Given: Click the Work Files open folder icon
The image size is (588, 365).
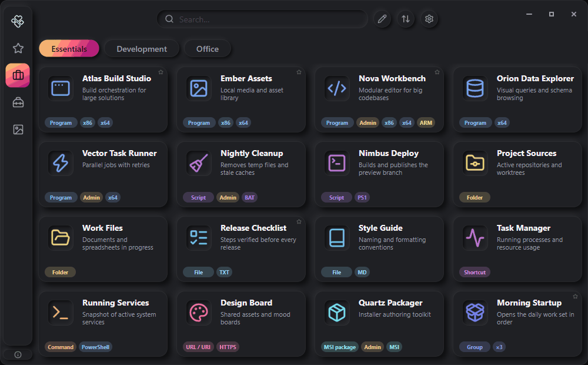Looking at the screenshot, I should pos(61,238).
